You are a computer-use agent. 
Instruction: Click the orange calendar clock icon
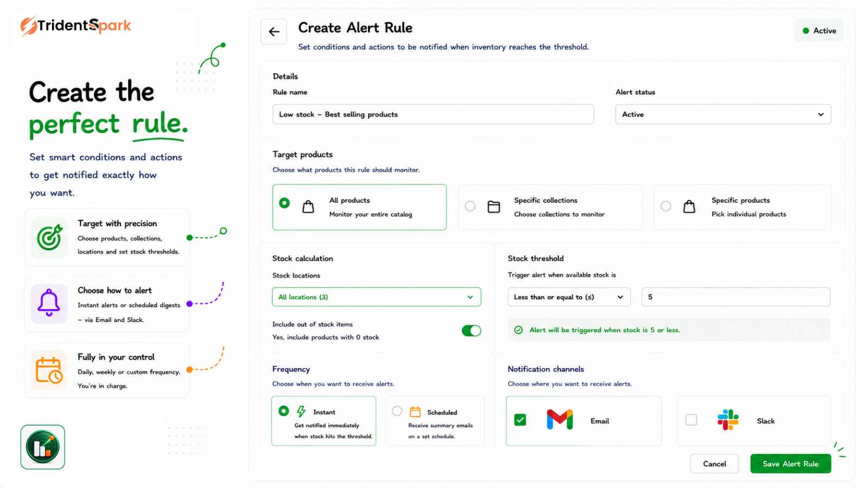pyautogui.click(x=49, y=370)
